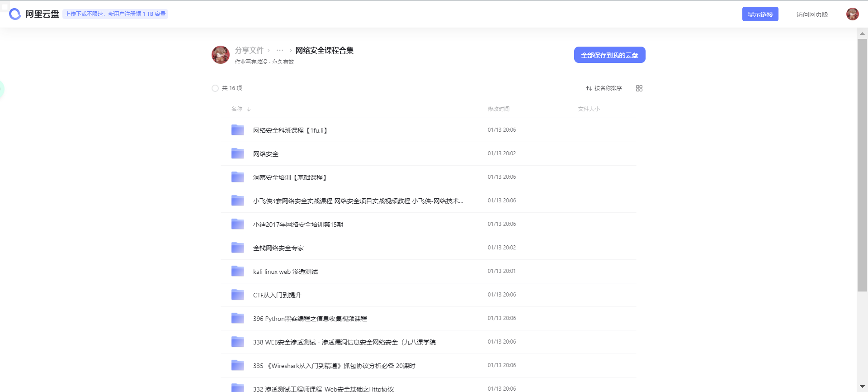Sort by 文件大小 column header
868x392 pixels.
(x=589, y=109)
